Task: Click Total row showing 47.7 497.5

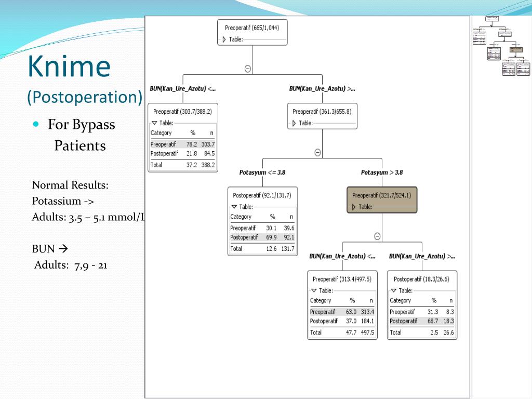Action: click(x=342, y=332)
